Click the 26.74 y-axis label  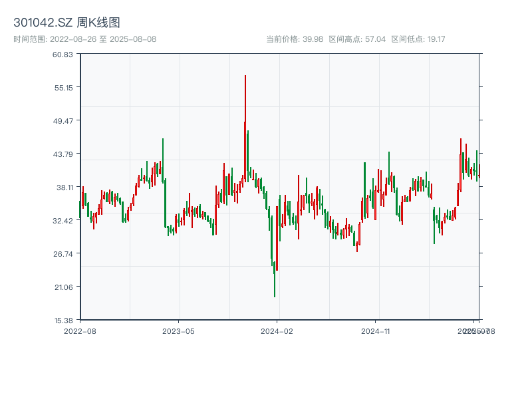pyautogui.click(x=63, y=253)
